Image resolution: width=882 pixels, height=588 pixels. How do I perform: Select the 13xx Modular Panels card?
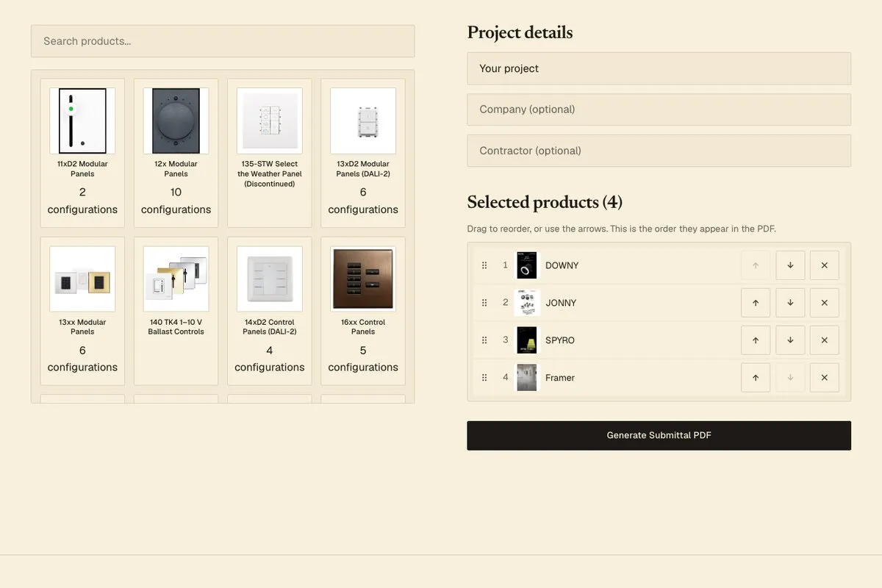pos(82,311)
